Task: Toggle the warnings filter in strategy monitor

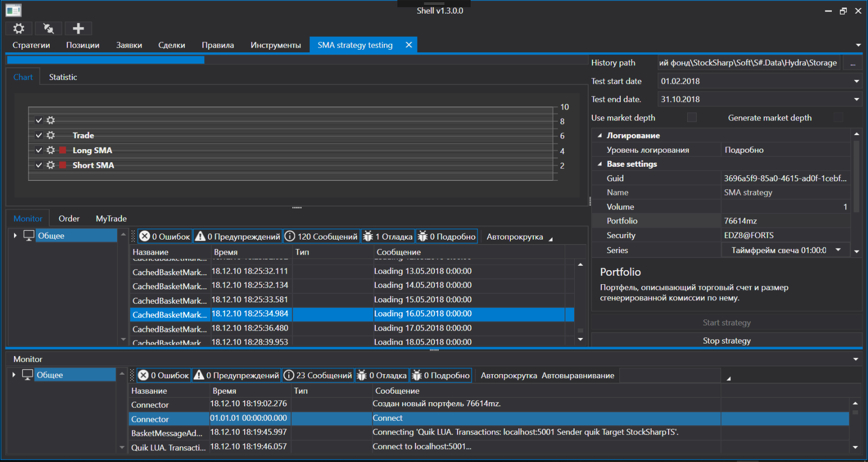Action: coord(238,237)
